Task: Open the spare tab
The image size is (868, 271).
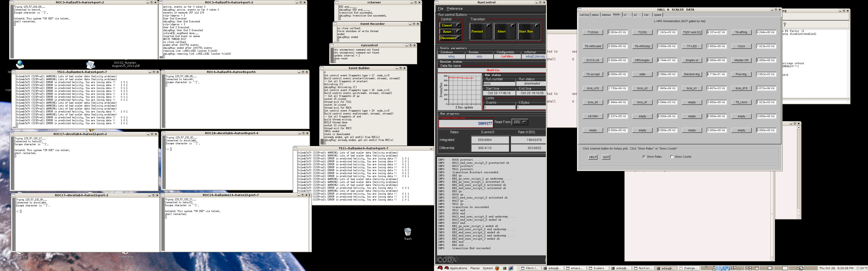Action: point(657,15)
